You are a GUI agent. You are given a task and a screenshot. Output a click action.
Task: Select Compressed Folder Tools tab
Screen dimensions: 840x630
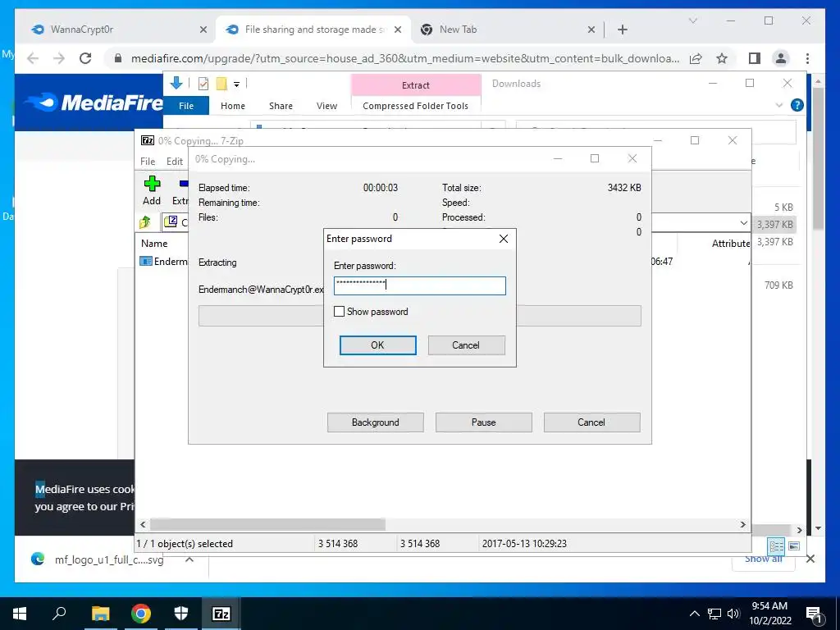415,106
